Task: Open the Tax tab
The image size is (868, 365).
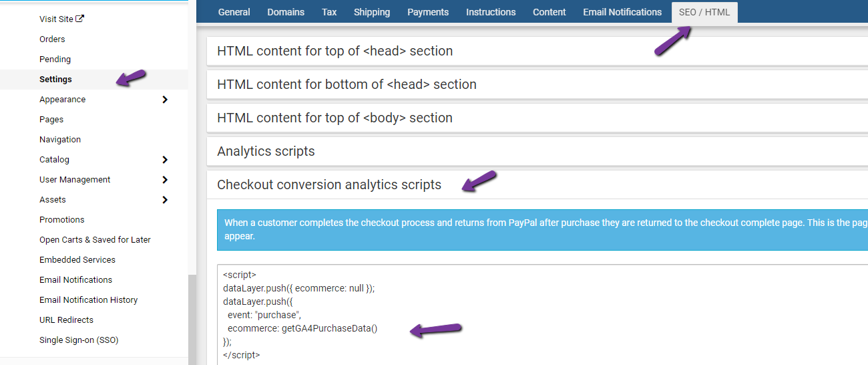Action: pos(329,12)
